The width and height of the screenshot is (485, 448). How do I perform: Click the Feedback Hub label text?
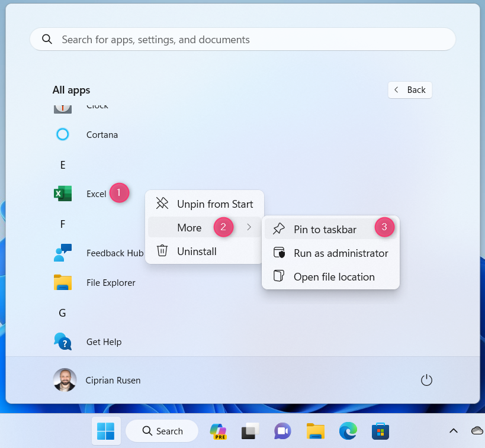[115, 253]
